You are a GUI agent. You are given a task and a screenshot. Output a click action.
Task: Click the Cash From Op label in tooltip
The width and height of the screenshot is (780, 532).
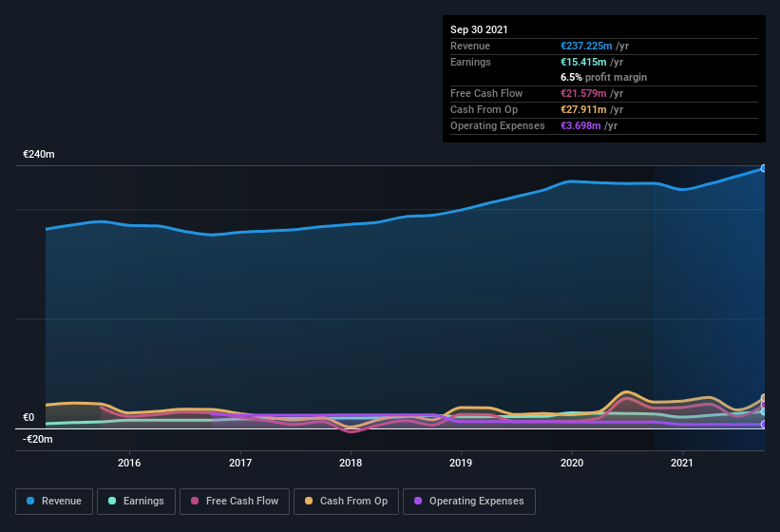point(484,109)
